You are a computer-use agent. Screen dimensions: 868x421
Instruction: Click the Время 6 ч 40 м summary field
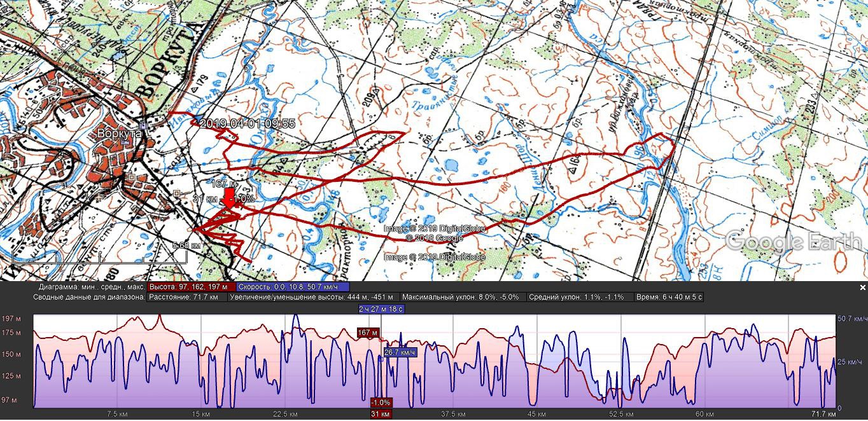tap(669, 297)
